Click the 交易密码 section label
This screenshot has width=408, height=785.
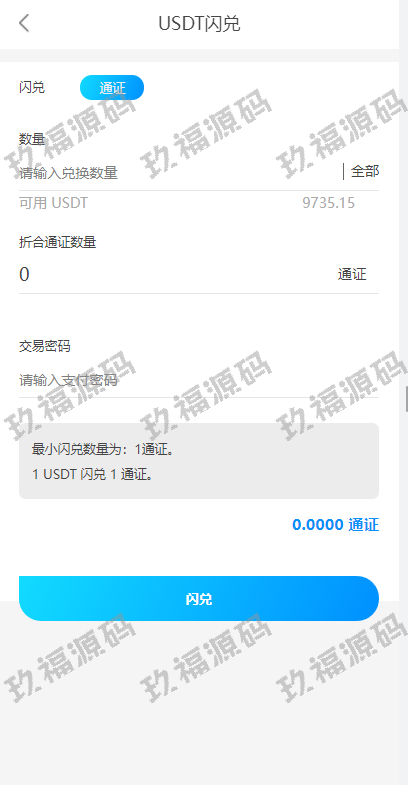point(45,346)
